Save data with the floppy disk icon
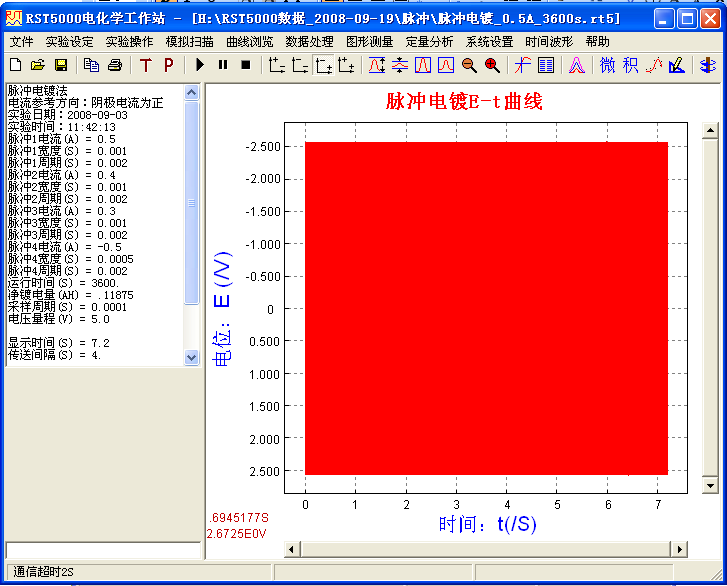Screen dimensions: 727x586 coord(60,65)
